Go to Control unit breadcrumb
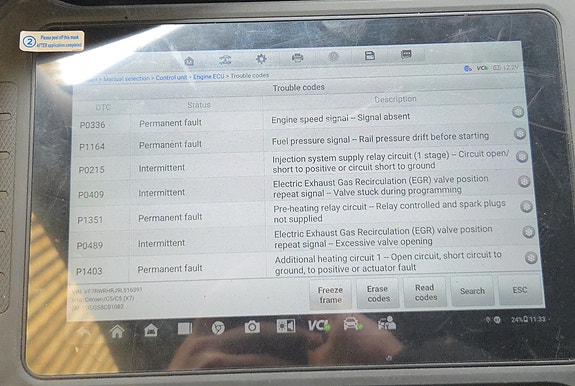This screenshot has height=386, width=575. tap(171, 77)
